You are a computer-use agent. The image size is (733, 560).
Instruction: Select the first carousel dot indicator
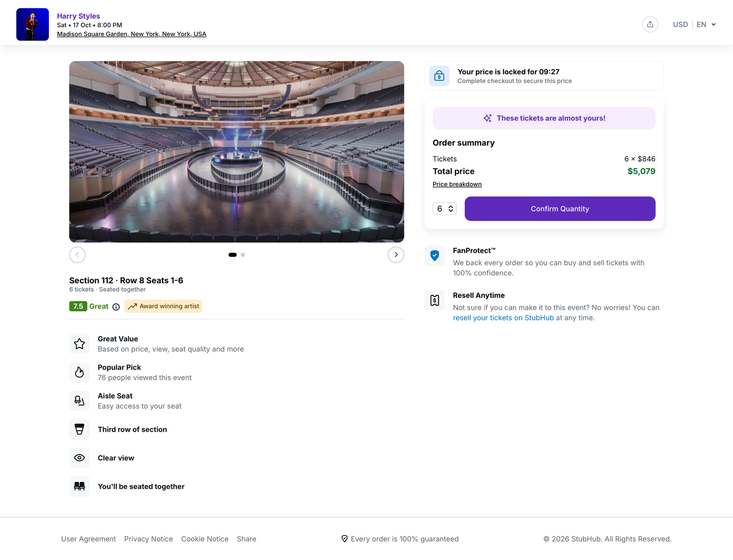point(232,255)
